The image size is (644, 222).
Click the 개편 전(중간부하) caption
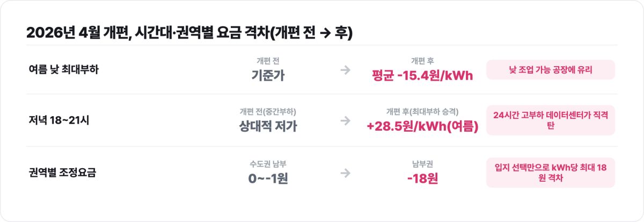268,112
